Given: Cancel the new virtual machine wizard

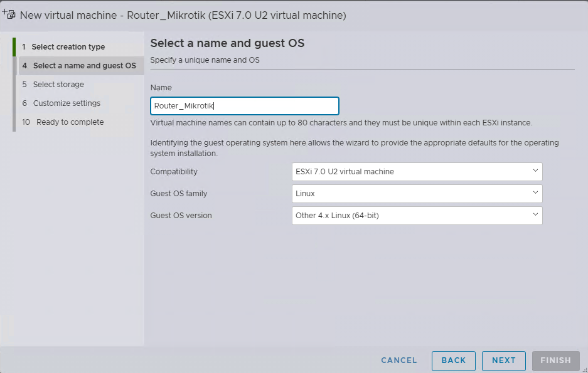Looking at the screenshot, I should point(399,360).
